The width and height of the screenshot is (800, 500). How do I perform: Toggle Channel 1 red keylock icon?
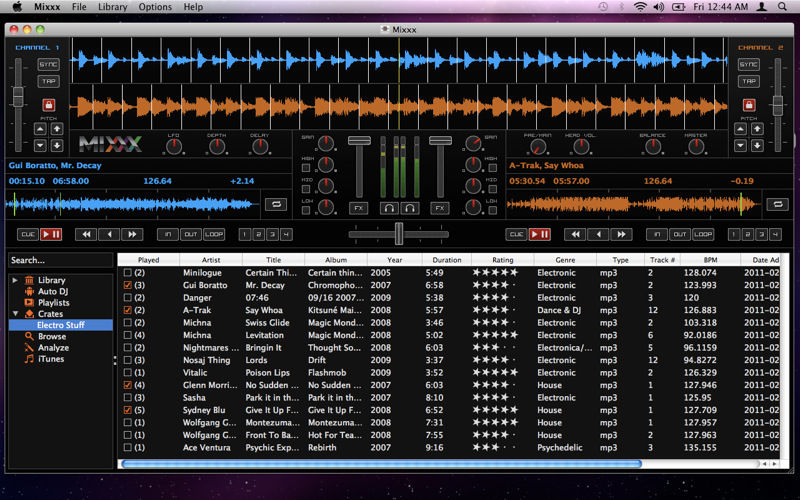tap(48, 105)
